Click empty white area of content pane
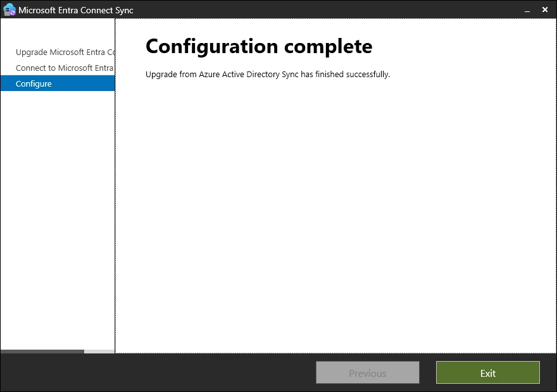The height and width of the screenshot is (392, 557). [x=335, y=215]
